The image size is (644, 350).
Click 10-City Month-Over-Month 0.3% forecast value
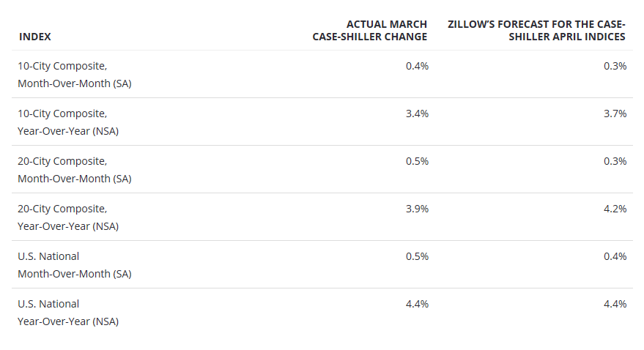pos(615,66)
